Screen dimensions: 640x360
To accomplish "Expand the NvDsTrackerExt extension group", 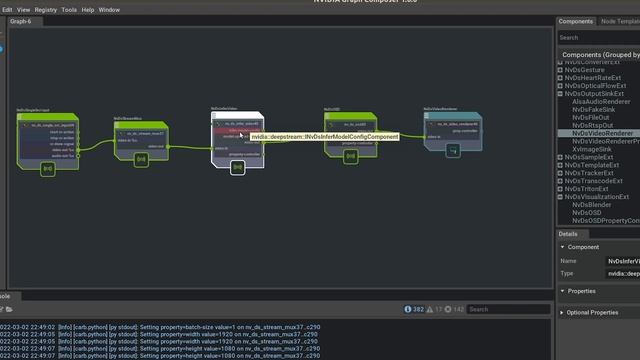I will click(560, 173).
